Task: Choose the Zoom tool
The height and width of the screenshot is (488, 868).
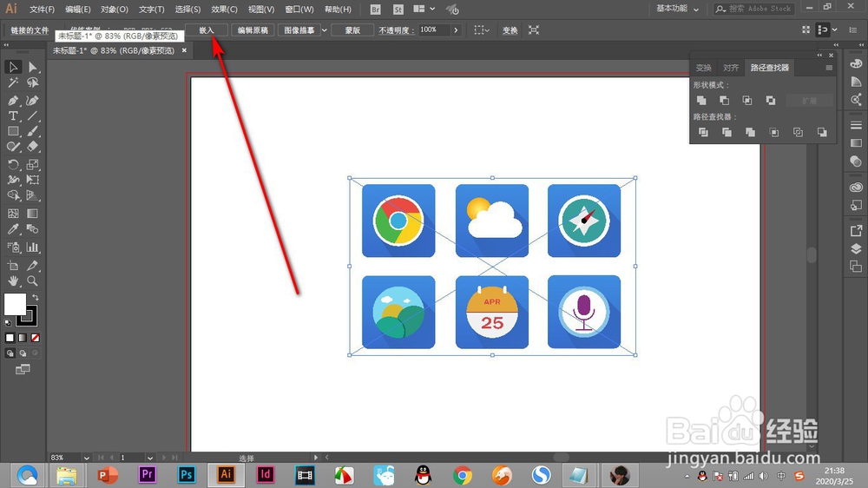Action: coord(33,280)
